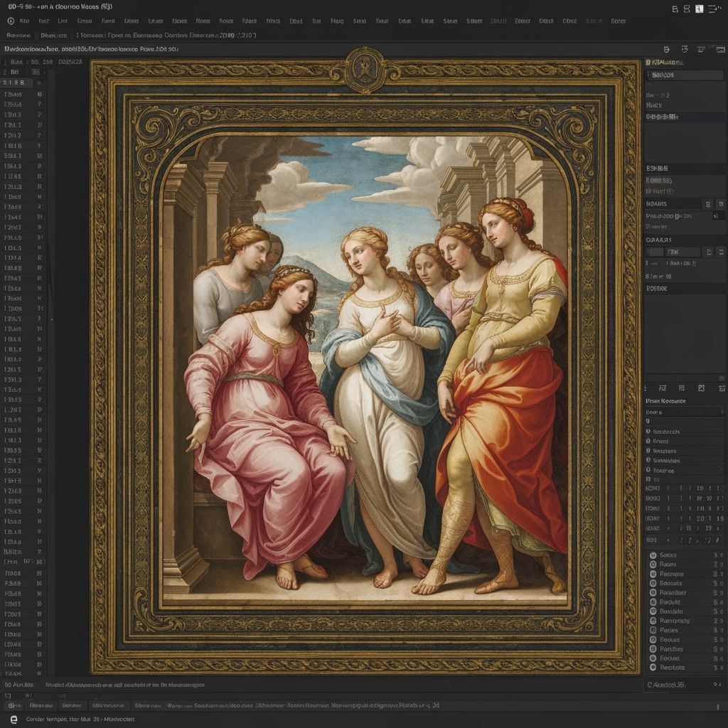Viewport: 728px width, 728px height.
Task: Open the first menu bar item next to the circular icon
Action: pyautogui.click(x=26, y=21)
